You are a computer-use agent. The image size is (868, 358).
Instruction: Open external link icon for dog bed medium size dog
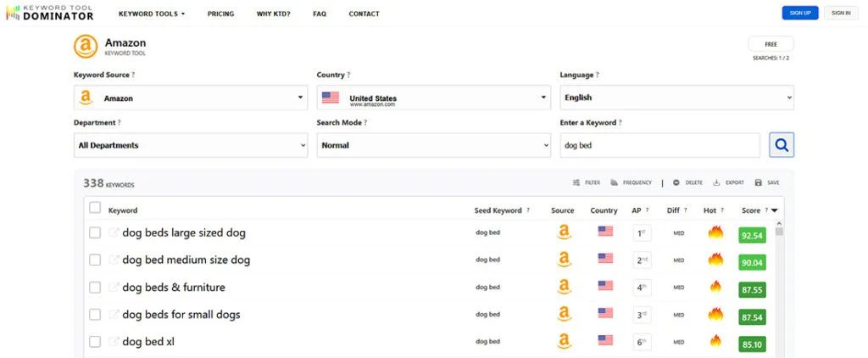114,260
